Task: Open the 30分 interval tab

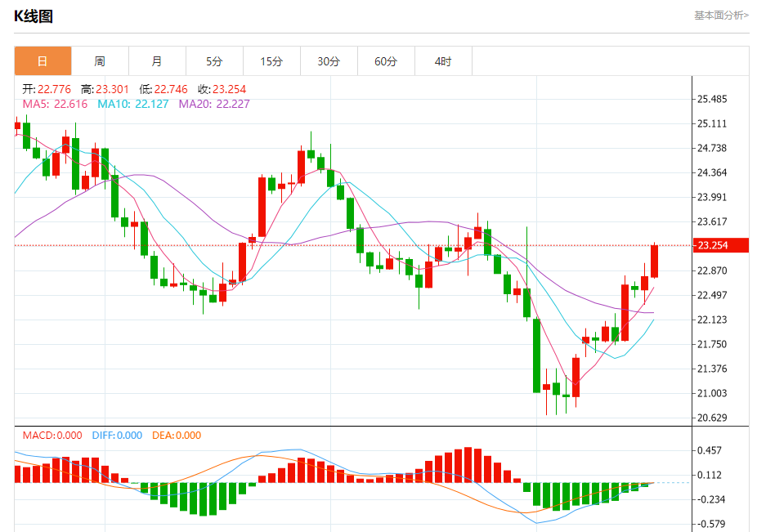Action: (x=329, y=61)
